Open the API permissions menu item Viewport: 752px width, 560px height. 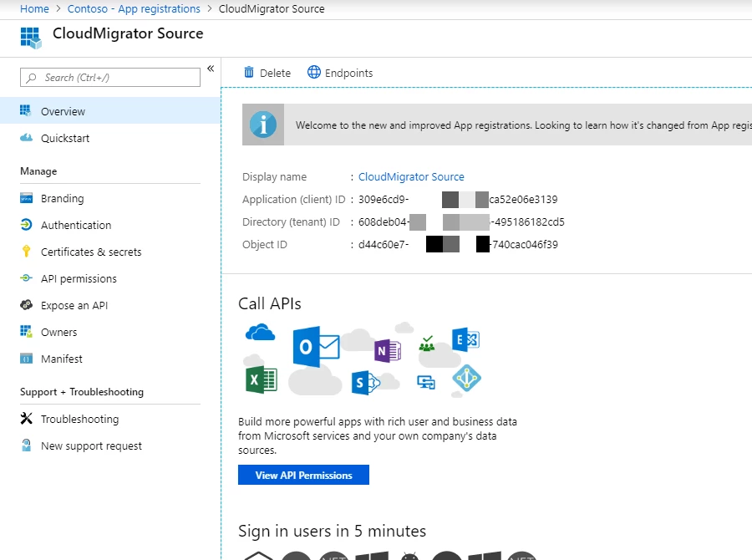(110, 278)
